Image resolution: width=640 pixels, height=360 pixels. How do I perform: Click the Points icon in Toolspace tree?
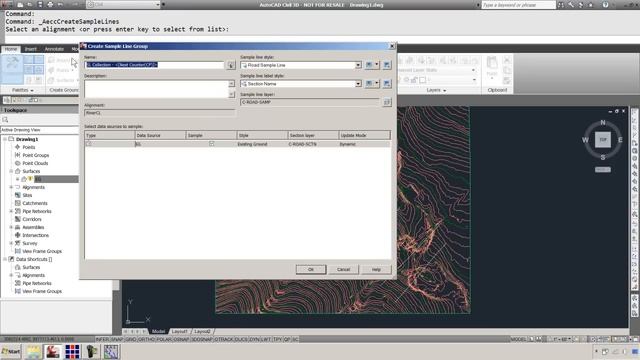pyautogui.click(x=18, y=147)
